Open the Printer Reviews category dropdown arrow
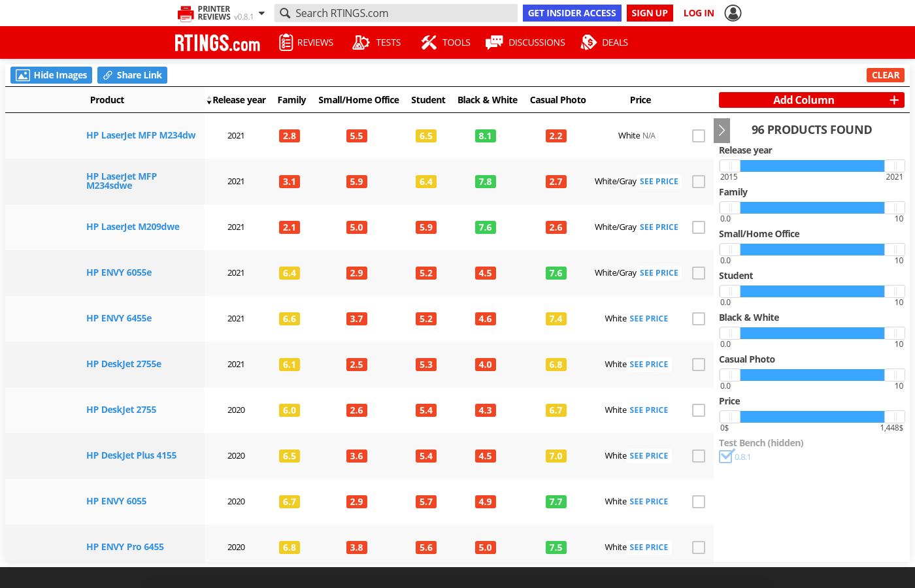915x588 pixels. pos(261,13)
